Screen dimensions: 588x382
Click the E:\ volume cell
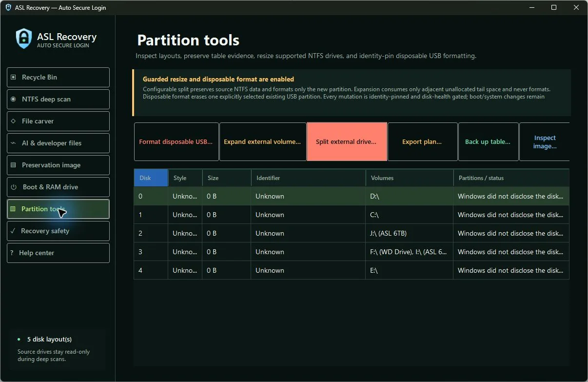[410, 270]
